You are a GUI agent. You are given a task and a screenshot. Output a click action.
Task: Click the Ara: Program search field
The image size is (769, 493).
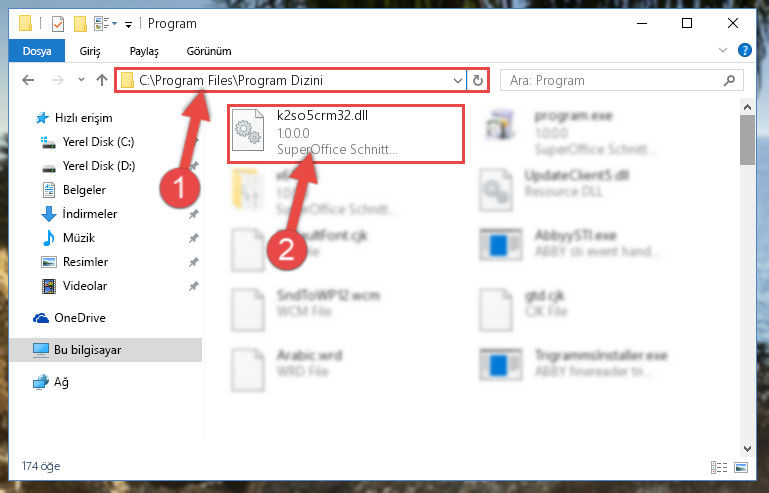coord(613,80)
